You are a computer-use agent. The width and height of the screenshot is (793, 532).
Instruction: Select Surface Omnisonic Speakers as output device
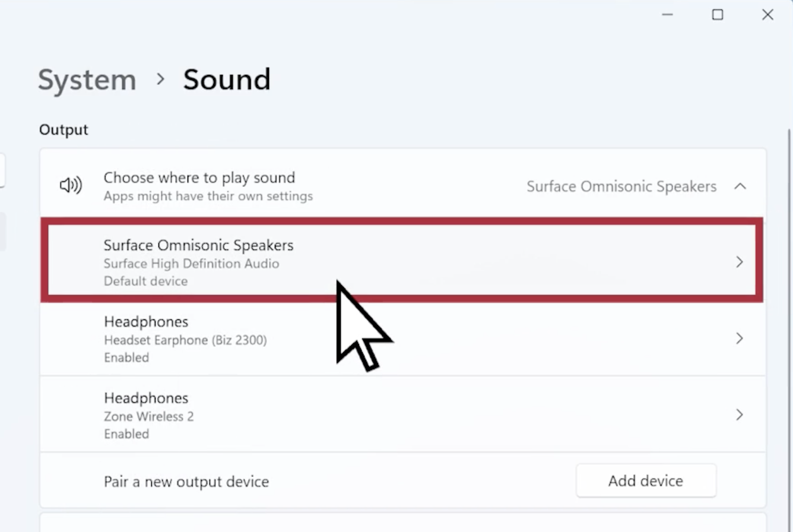click(x=402, y=261)
